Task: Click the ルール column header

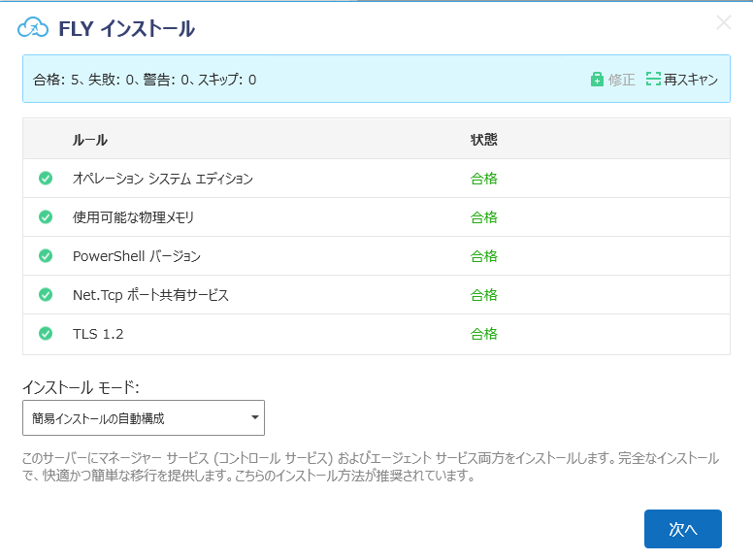Action: [90, 140]
